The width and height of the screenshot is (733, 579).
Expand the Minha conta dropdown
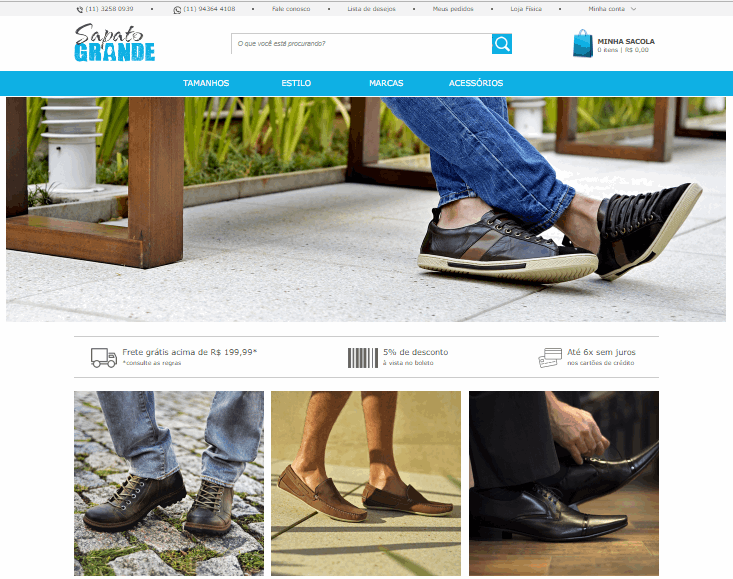click(x=612, y=9)
